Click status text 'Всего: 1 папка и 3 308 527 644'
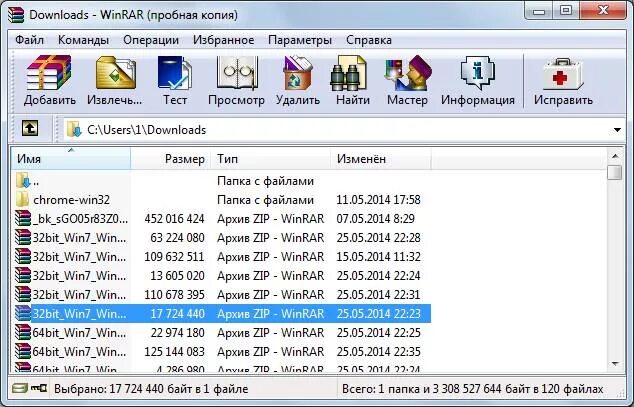Image resolution: width=634 pixels, height=407 pixels. [420, 389]
